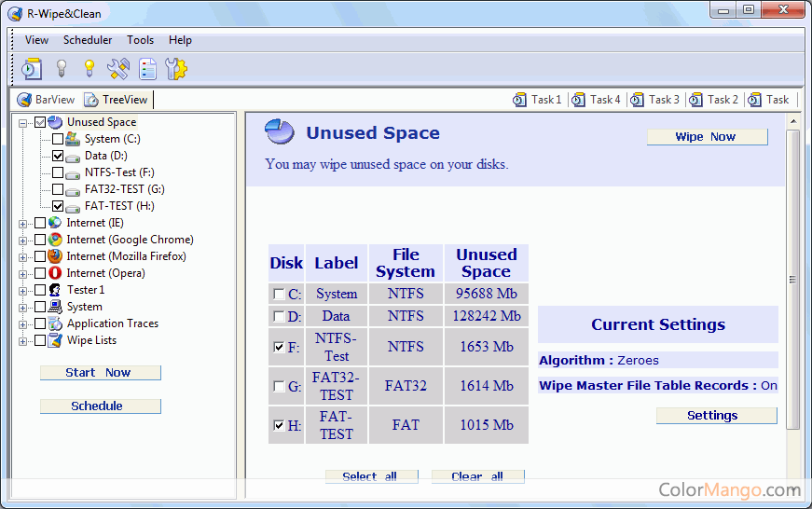Click the System computer icon in tree
This screenshot has width=812, height=509.
click(55, 307)
